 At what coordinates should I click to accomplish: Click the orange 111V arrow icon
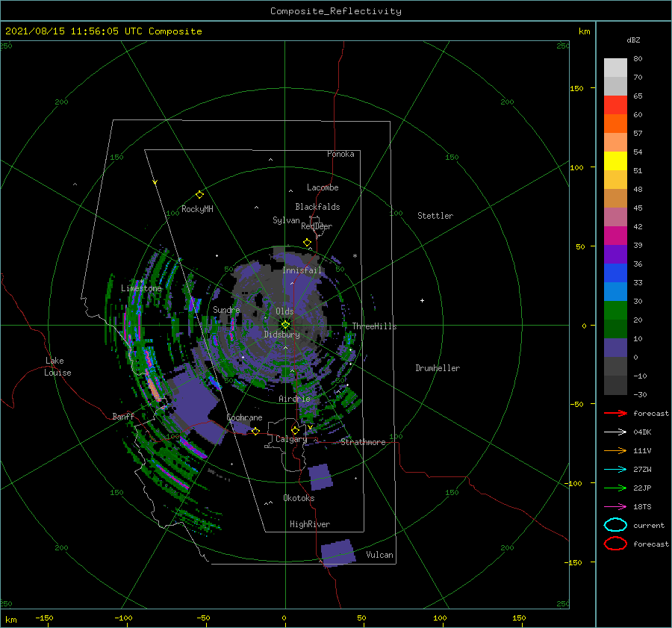tap(615, 450)
